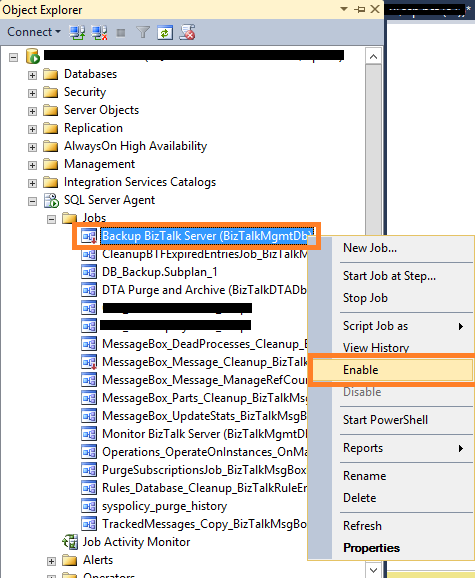Click the PurgeSubscriptionsJob job icon

(x=89, y=470)
